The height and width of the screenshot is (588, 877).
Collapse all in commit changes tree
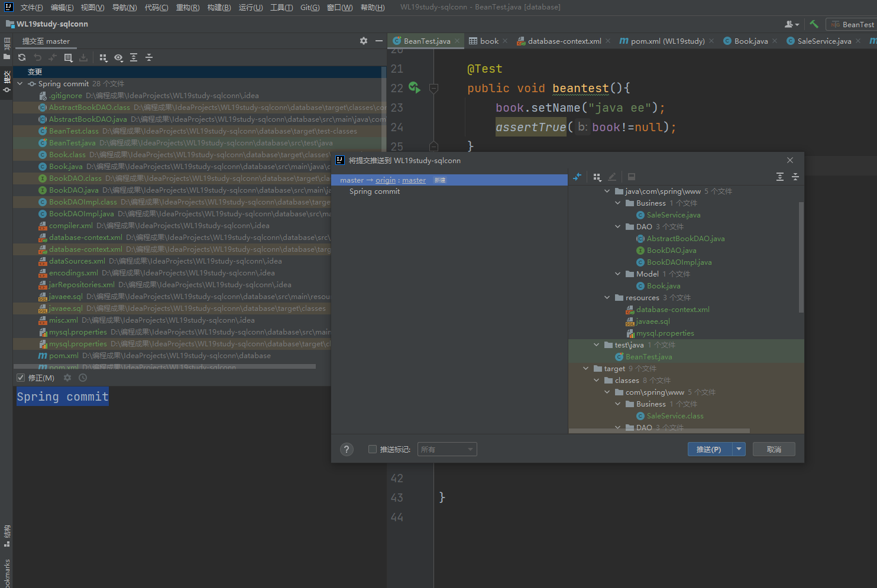pos(149,57)
